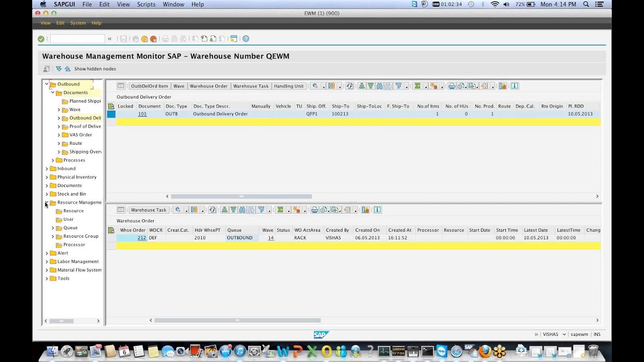Viewport: 644px width, 362px height.
Task: Click the red Cancel icon
Action: click(x=153, y=39)
